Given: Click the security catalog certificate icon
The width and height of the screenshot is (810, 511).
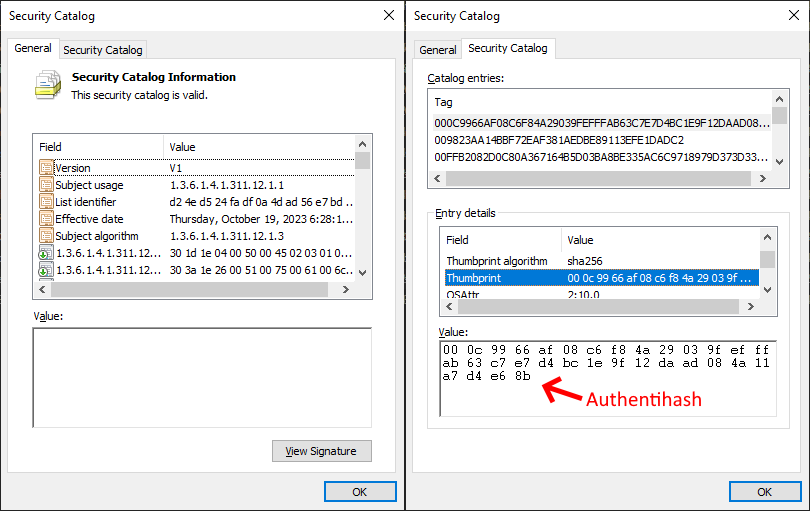Looking at the screenshot, I should tap(47, 85).
